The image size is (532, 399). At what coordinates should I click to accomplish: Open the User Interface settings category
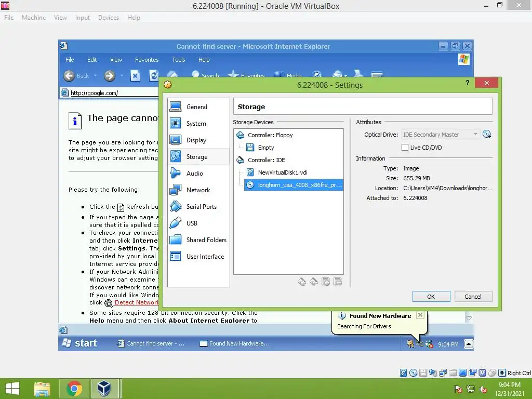pos(198,257)
